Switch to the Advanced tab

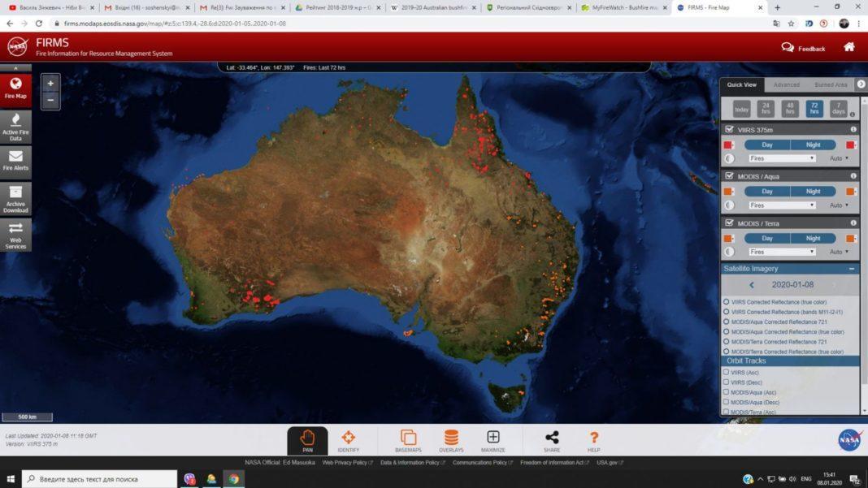pos(786,84)
